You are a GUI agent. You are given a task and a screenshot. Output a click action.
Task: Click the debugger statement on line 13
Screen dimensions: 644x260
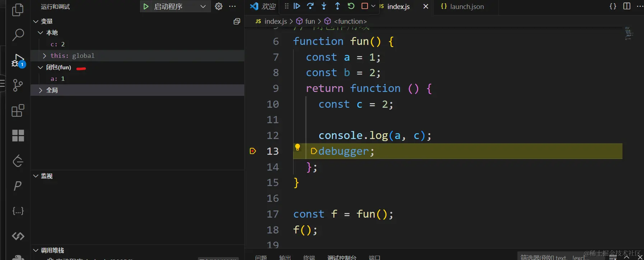click(x=346, y=151)
